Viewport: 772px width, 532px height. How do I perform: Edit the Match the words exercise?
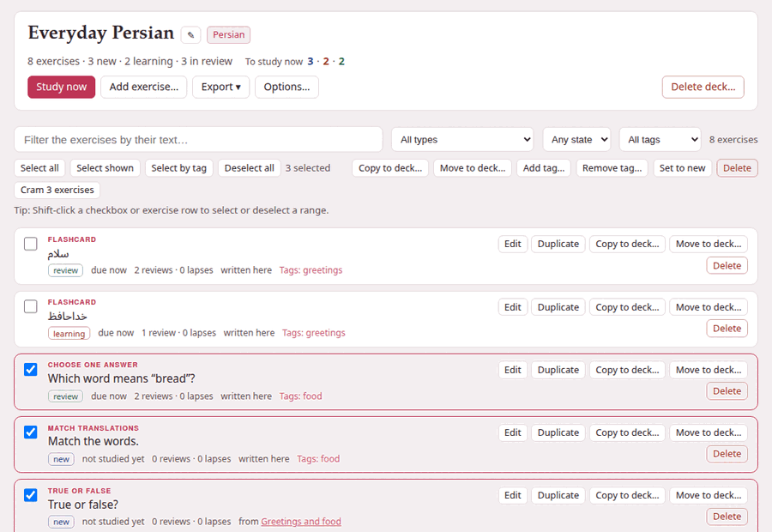pos(513,432)
